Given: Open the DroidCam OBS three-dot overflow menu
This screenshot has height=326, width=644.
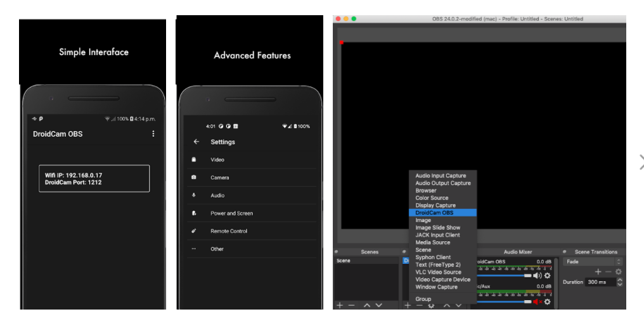Looking at the screenshot, I should point(153,134).
